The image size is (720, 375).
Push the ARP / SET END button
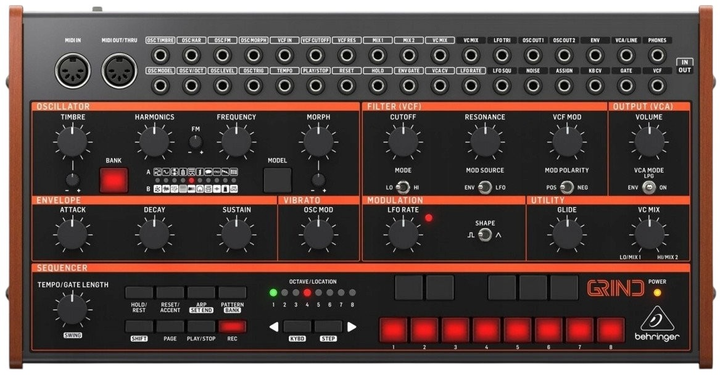[x=201, y=292]
